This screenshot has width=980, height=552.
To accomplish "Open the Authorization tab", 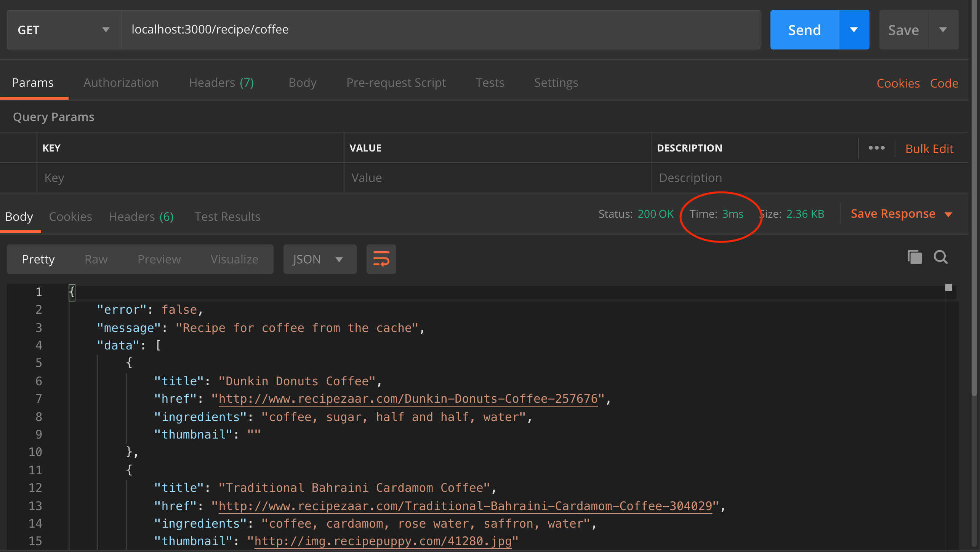I will pos(121,83).
